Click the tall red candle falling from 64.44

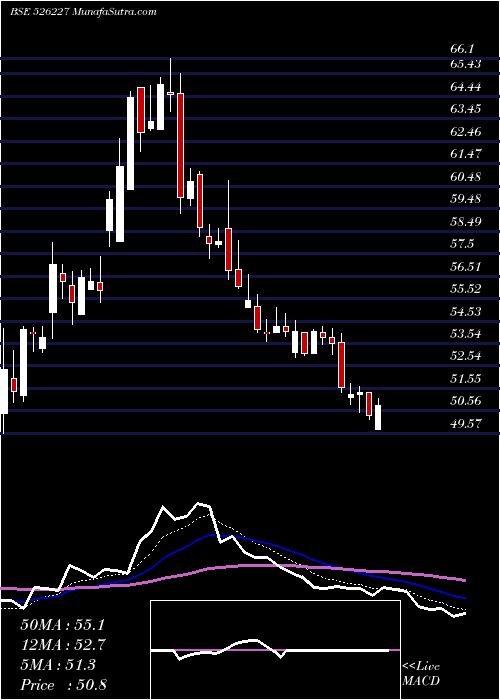(180, 145)
